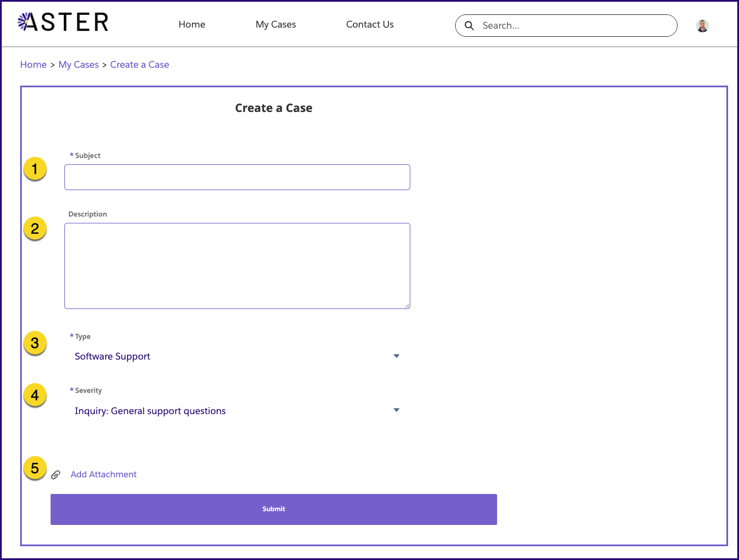Screen dimensions: 739x560
Task: Click the My Cases breadcrumb link
Action: [79, 64]
